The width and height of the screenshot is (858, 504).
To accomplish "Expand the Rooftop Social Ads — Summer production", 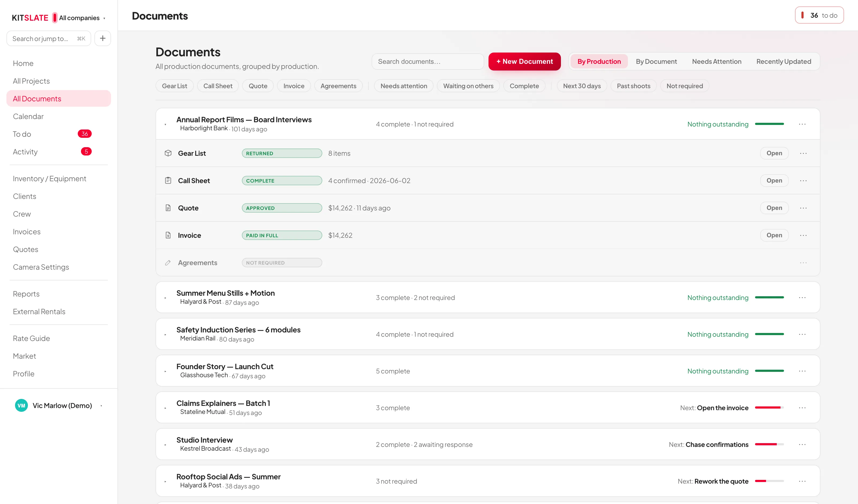I will pyautogui.click(x=165, y=481).
